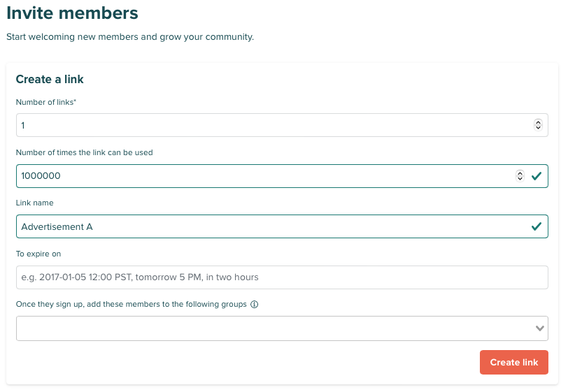Image resolution: width=568 pixels, height=392 pixels.
Task: Click the green checkmark in the Link name field
Action: click(537, 226)
